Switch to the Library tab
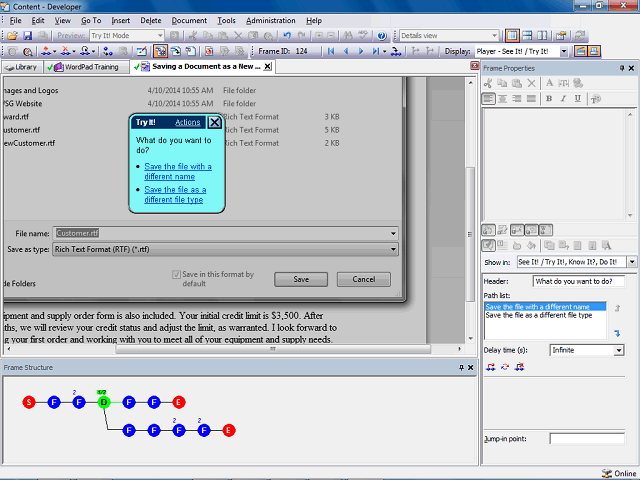640x480 pixels. pyautogui.click(x=22, y=67)
